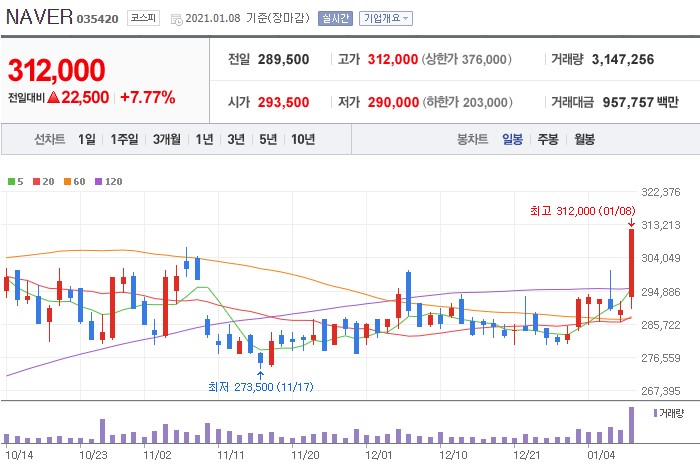700x470 pixels.
Task: Click the purple 거래량 legend icon
Action: (x=655, y=413)
